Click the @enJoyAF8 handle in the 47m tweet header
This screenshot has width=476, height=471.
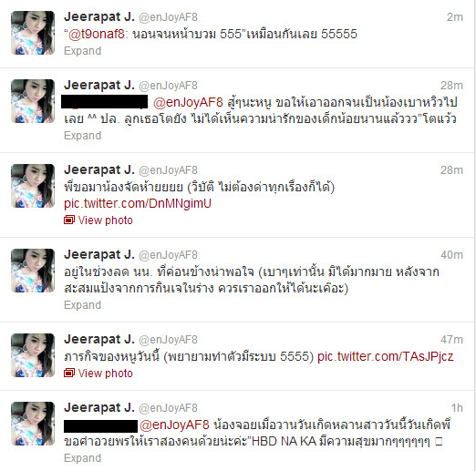point(168,340)
